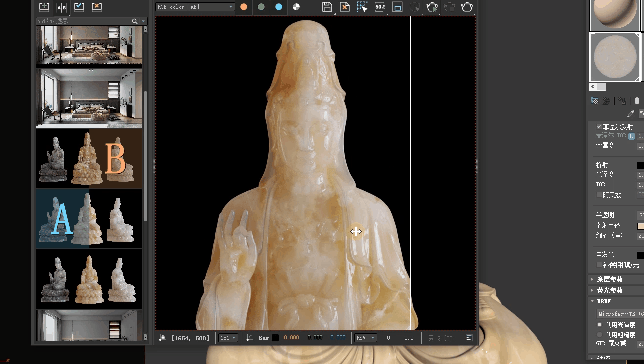Switch to the red channel orange circle
The image size is (644, 364).
click(x=244, y=7)
